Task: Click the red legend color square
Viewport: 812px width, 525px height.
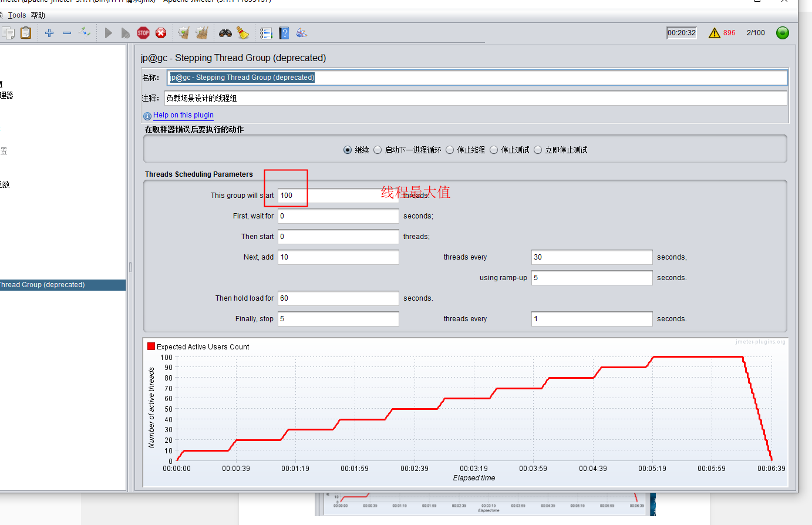Action: [x=151, y=346]
